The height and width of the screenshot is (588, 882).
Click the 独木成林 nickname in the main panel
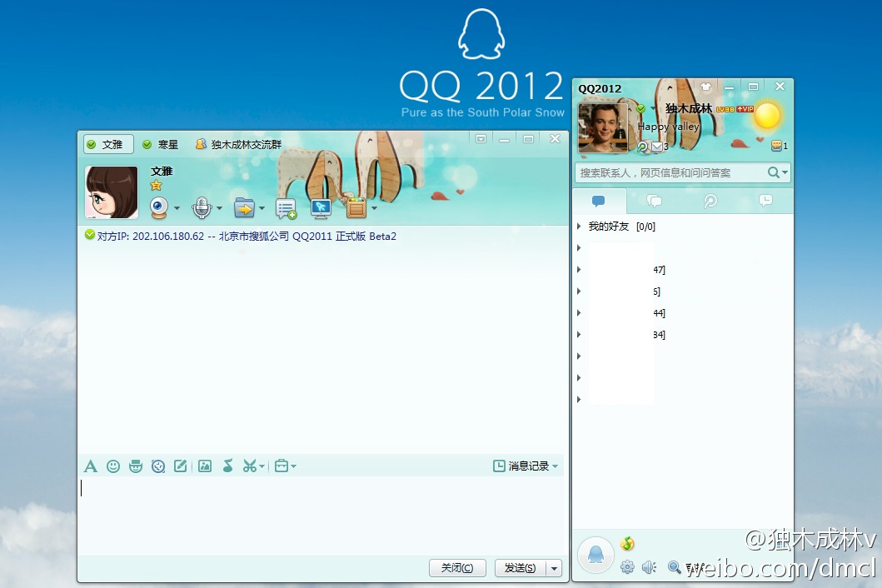(x=689, y=108)
